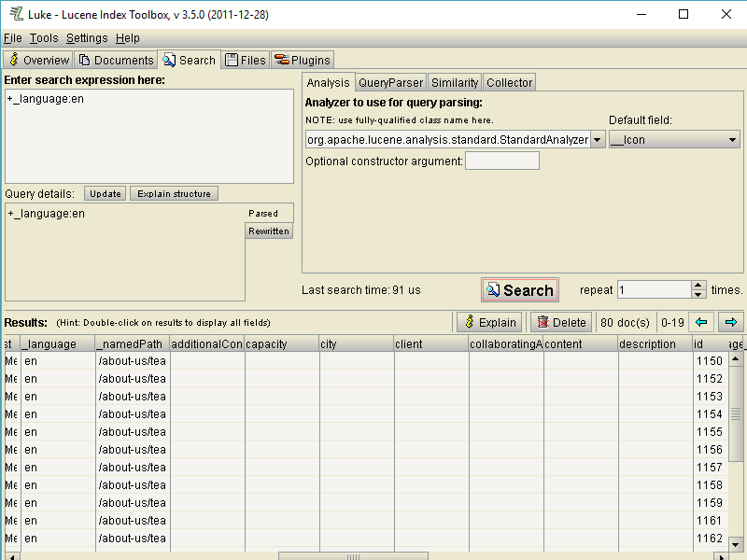Image resolution: width=747 pixels, height=560 pixels.
Task: Select the result row with id 1152
Action: coord(366,379)
